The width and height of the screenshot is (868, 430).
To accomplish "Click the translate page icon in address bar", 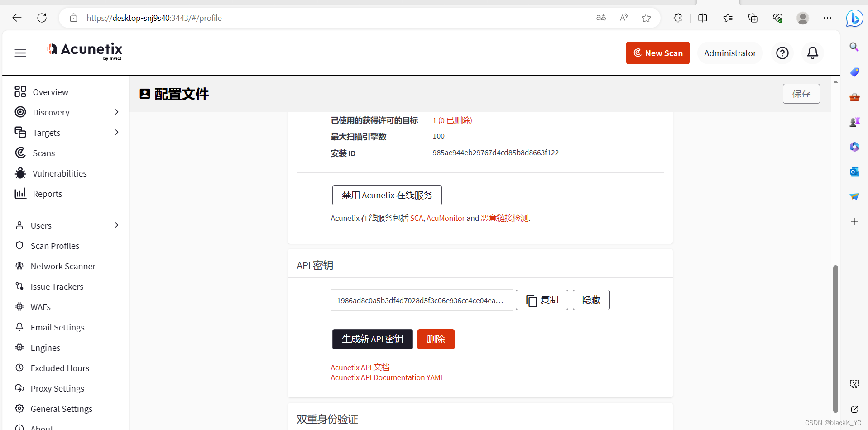I will click(601, 18).
